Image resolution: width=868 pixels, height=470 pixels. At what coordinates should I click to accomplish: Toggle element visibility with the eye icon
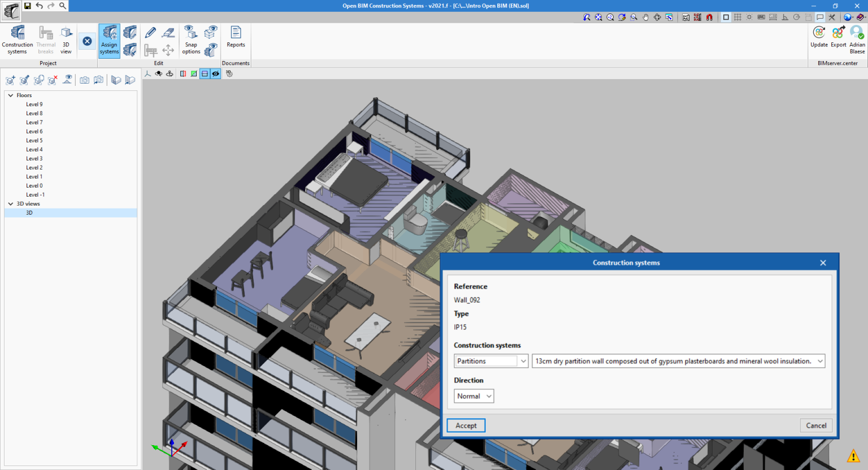point(215,73)
